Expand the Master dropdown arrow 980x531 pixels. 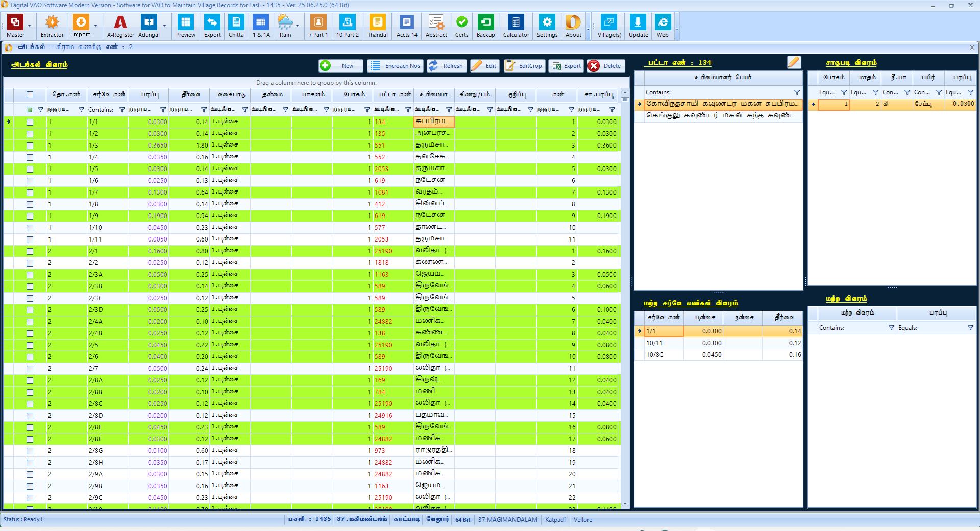[29, 26]
